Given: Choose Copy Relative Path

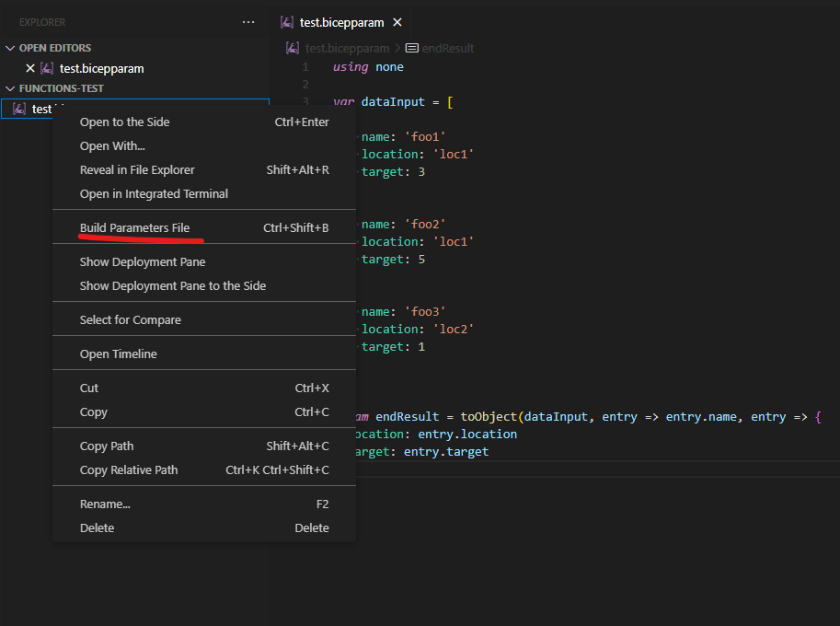Looking at the screenshot, I should click(x=129, y=469).
